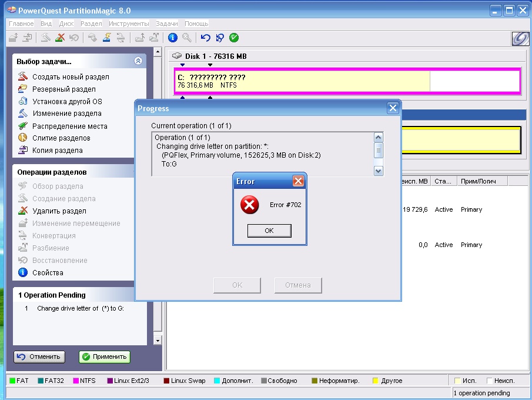Click the left panel scrollbar up arrow
This screenshot has width=532, height=400.
[158, 52]
